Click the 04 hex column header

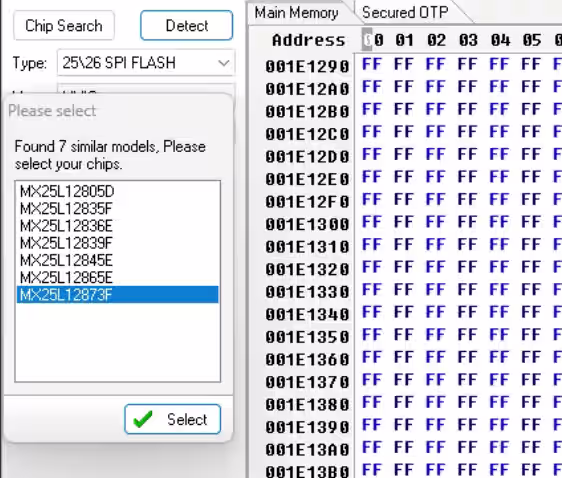(x=500, y=40)
